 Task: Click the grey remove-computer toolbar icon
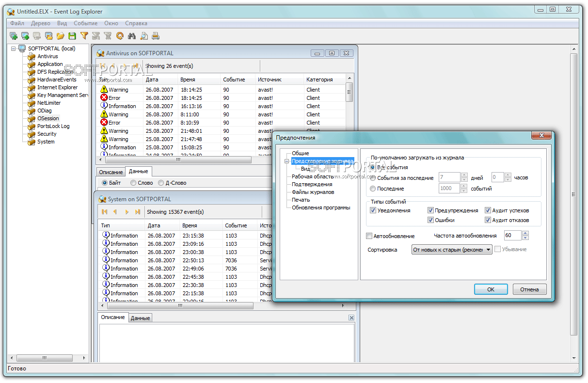pyautogui.click(x=37, y=35)
